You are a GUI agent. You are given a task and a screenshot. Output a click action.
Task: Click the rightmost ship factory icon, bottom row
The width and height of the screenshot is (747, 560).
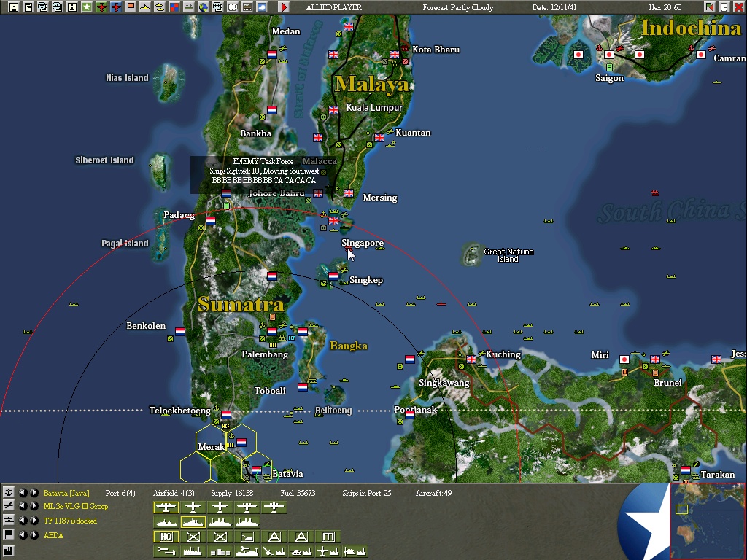355,551
